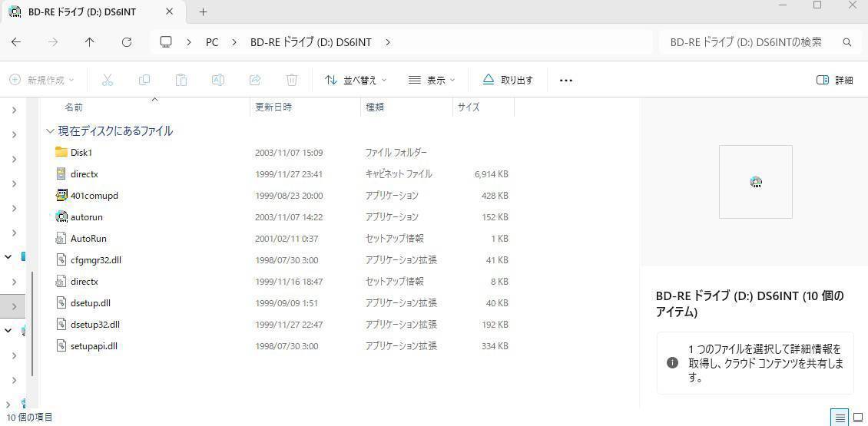868x426 pixels.
Task: Go up one folder level
Action: click(90, 42)
